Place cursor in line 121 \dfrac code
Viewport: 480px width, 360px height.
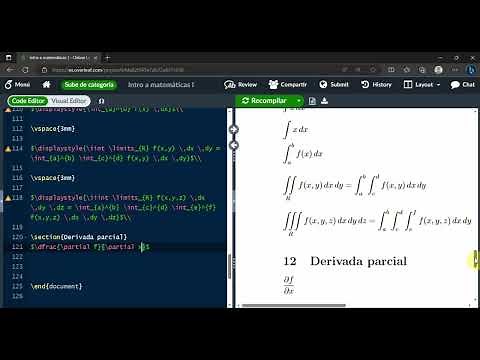coord(90,247)
